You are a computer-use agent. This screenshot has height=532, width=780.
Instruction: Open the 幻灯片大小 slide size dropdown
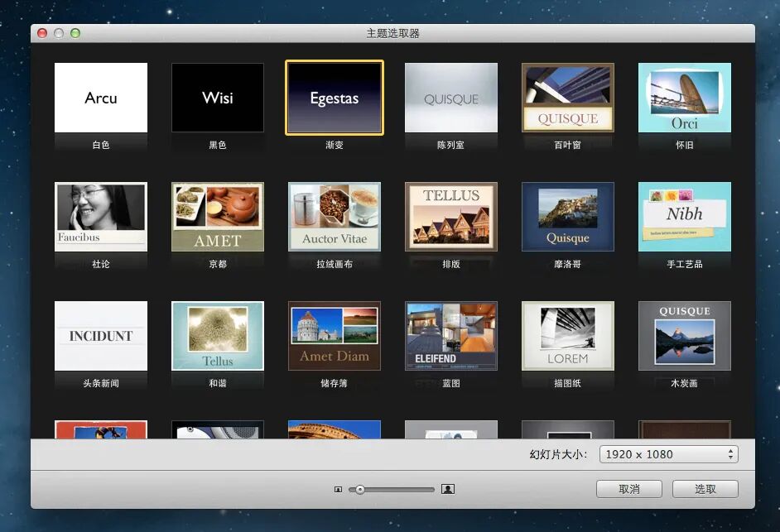668,454
